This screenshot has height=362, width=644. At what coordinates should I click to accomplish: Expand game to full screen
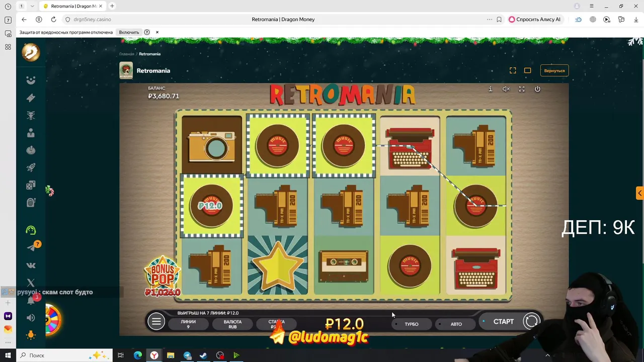pos(513,70)
